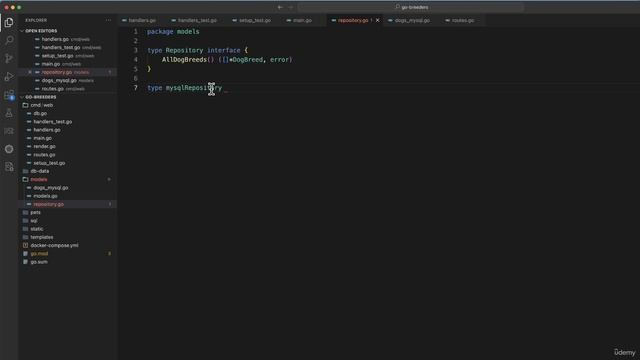Click 'package models' on line 1
Screen dimensions: 640x360
[x=173, y=31]
